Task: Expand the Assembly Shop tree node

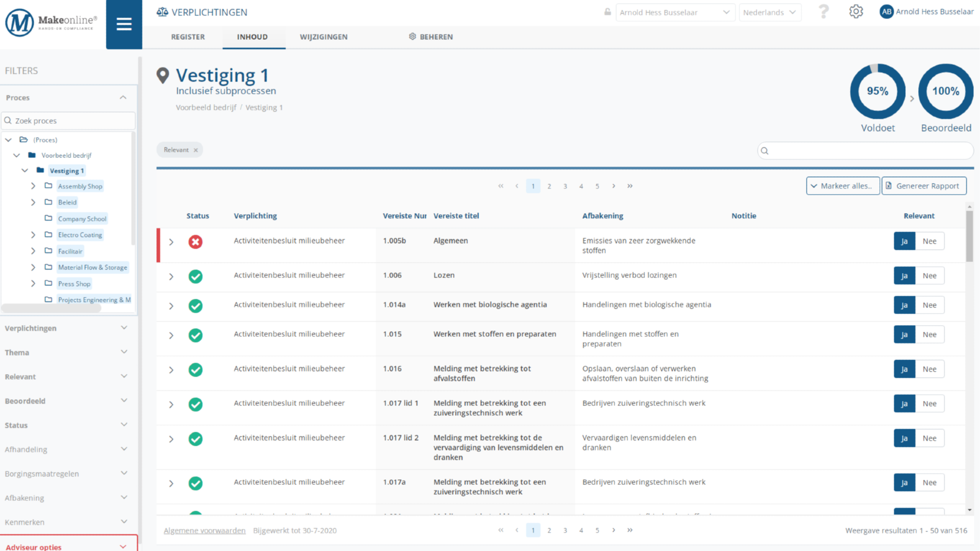Action: [x=33, y=186]
